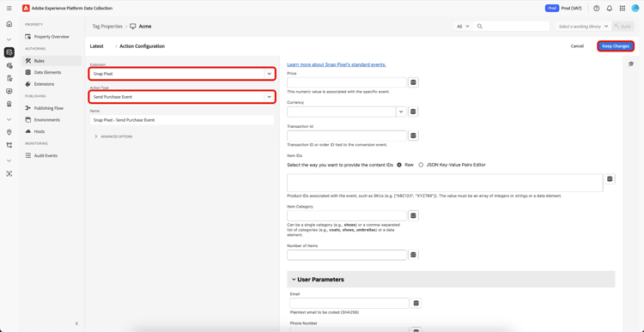Open the Select a working library dropdown
The width and height of the screenshot is (644, 332).
583,27
